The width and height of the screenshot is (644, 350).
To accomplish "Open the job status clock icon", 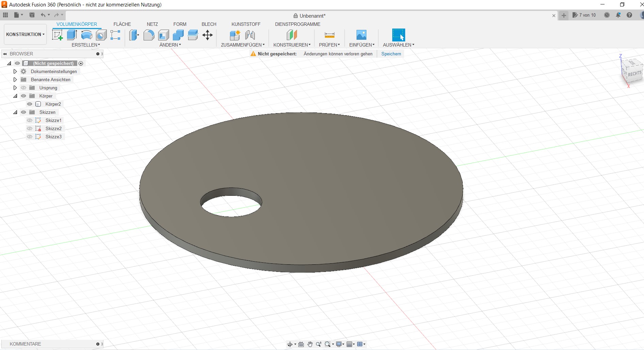I will (607, 15).
